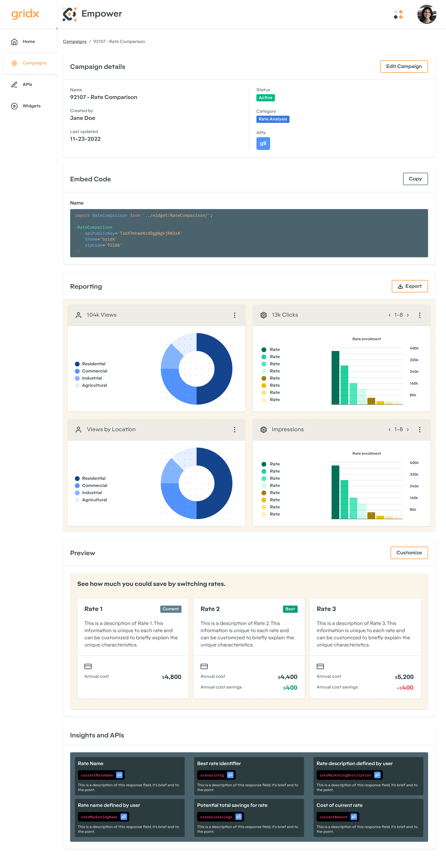446x868 pixels.
Task: Click the card icon in Rate 1
Action: click(x=88, y=666)
